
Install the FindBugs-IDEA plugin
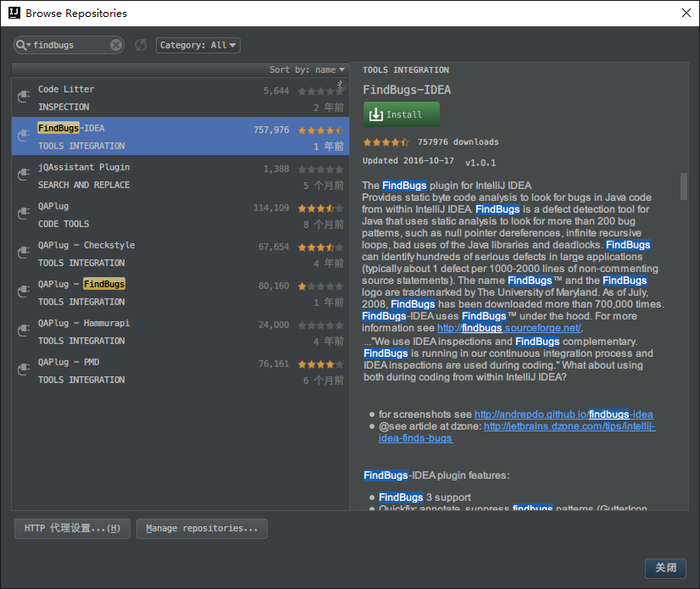[402, 114]
